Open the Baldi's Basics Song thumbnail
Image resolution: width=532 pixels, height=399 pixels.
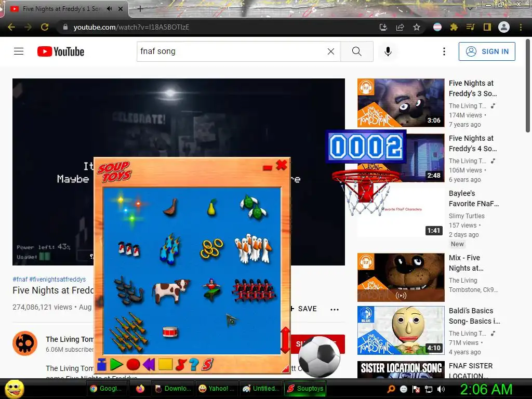point(401,330)
